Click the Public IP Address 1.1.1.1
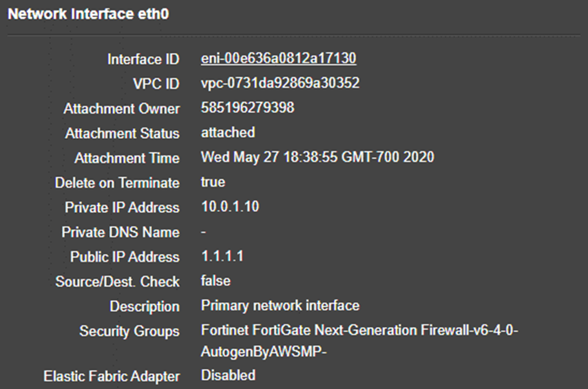 222,257
